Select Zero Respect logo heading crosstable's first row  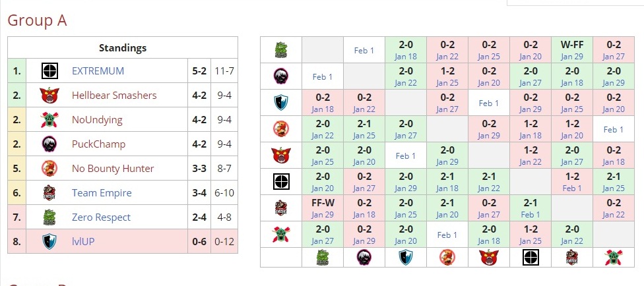pyautogui.click(x=281, y=50)
